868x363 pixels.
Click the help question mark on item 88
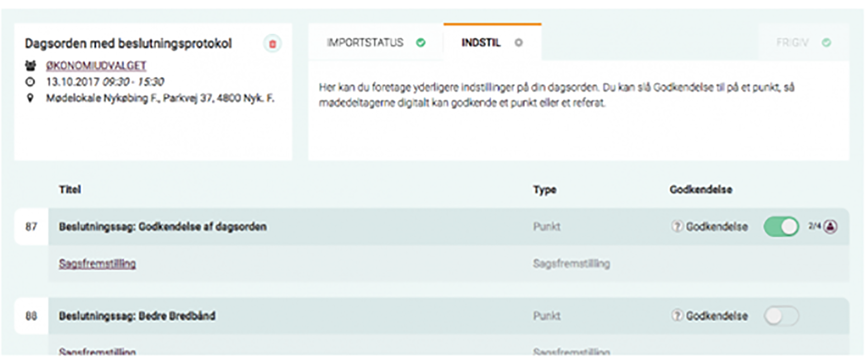click(676, 316)
